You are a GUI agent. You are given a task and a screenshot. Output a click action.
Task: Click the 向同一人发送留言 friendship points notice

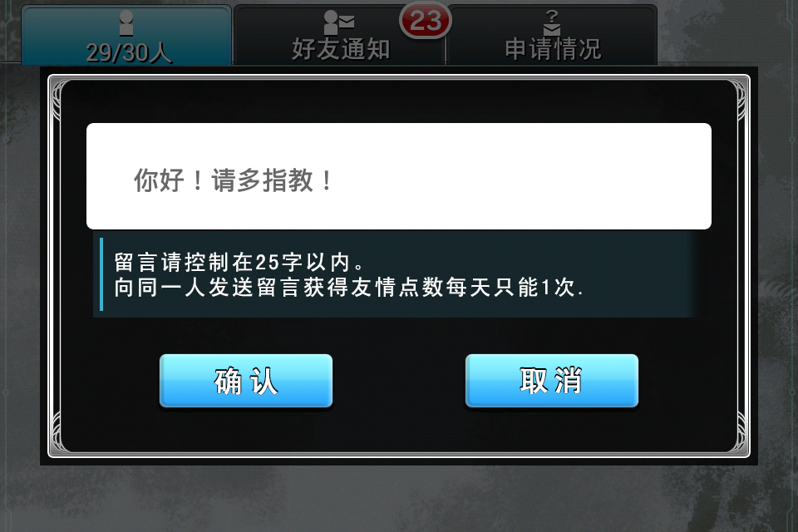click(348, 288)
